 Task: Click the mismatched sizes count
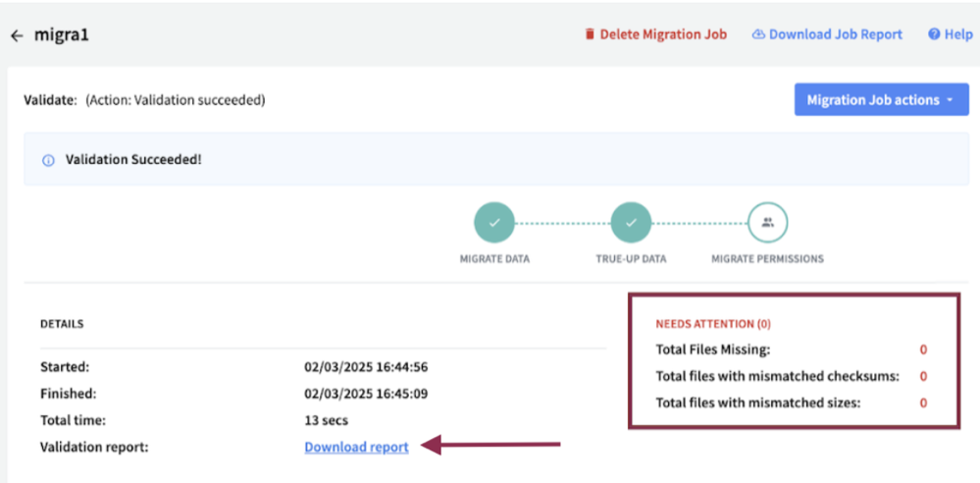tap(923, 402)
